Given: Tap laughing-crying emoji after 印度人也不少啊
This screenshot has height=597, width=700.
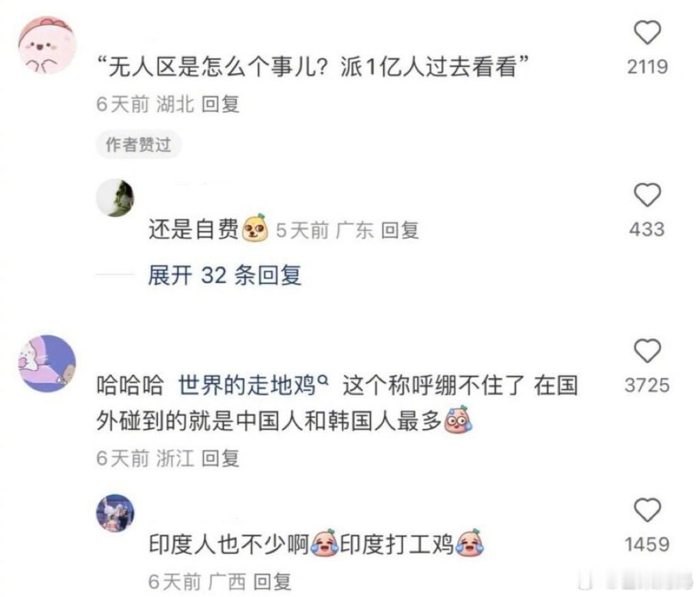Looking at the screenshot, I should [x=325, y=543].
